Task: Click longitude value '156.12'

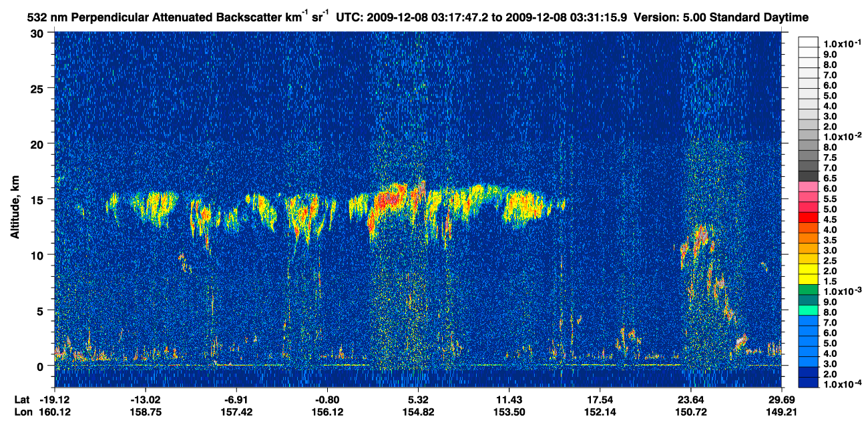Action: (x=327, y=412)
